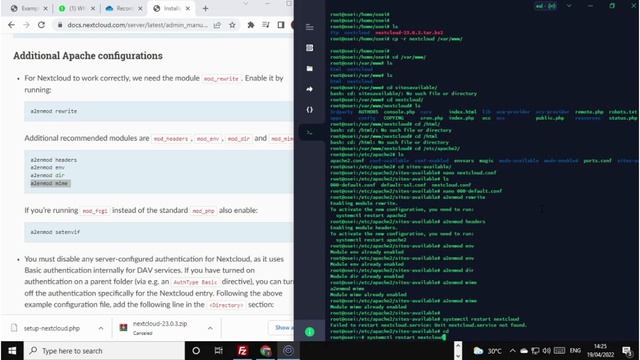Show hidden system tray icons
The height and width of the screenshot is (360, 640).
512,351
